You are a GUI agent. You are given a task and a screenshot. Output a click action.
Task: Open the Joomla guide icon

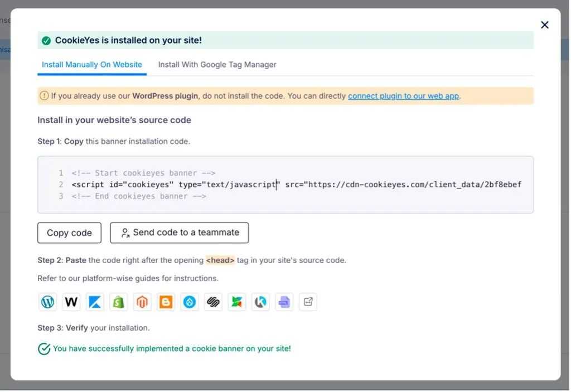click(x=237, y=302)
